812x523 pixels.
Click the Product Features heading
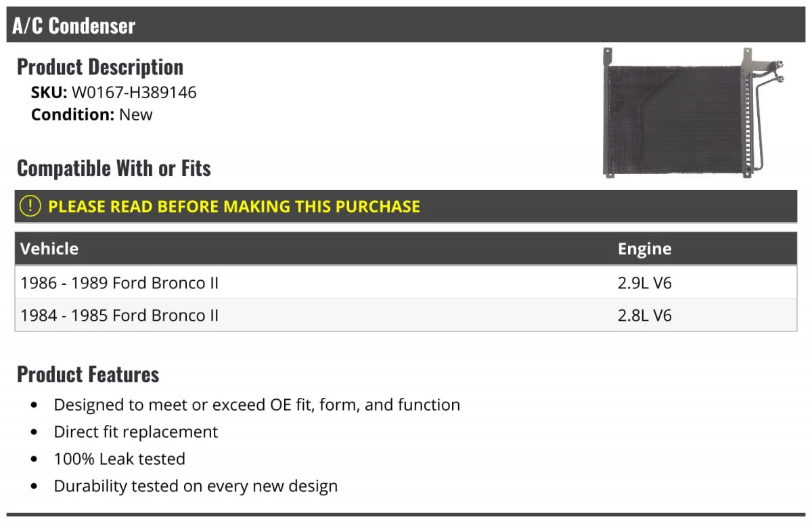(x=88, y=374)
